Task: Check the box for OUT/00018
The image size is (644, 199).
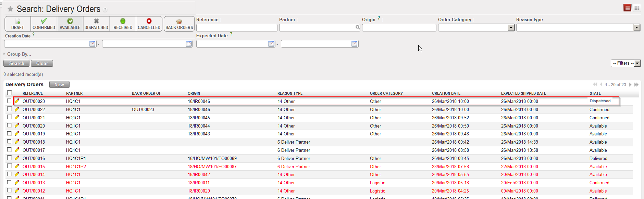Action: (9, 142)
